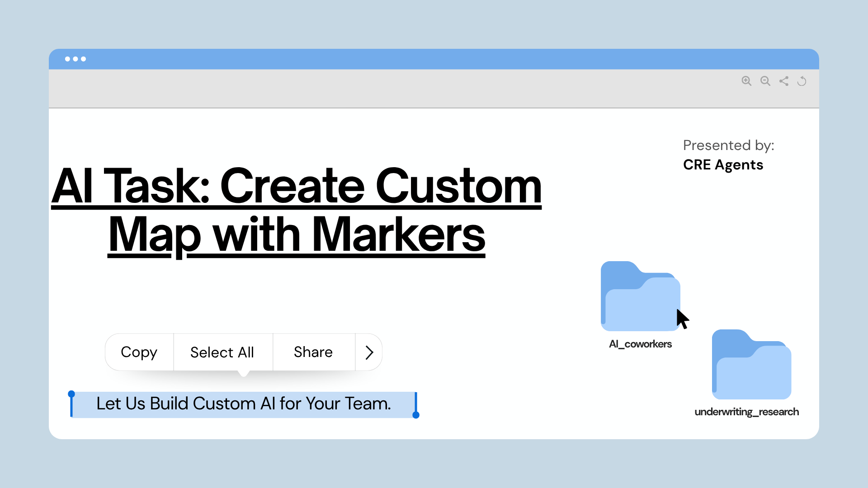Choose Copy in the selection menu

point(139,352)
